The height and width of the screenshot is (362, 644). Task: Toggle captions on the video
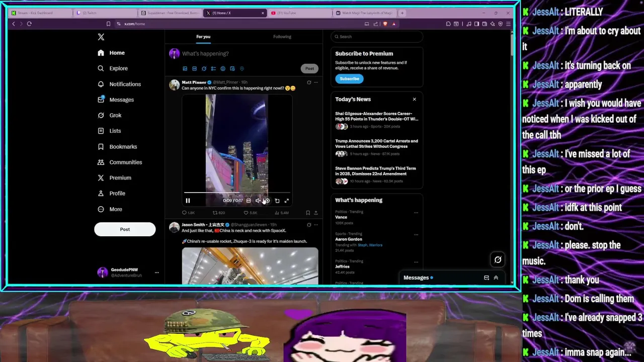click(249, 201)
